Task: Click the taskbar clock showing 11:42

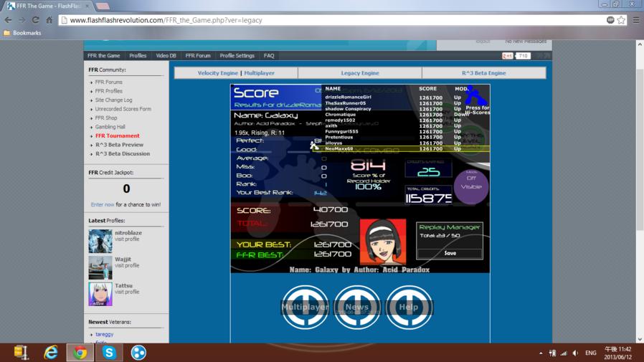Action: [617, 353]
